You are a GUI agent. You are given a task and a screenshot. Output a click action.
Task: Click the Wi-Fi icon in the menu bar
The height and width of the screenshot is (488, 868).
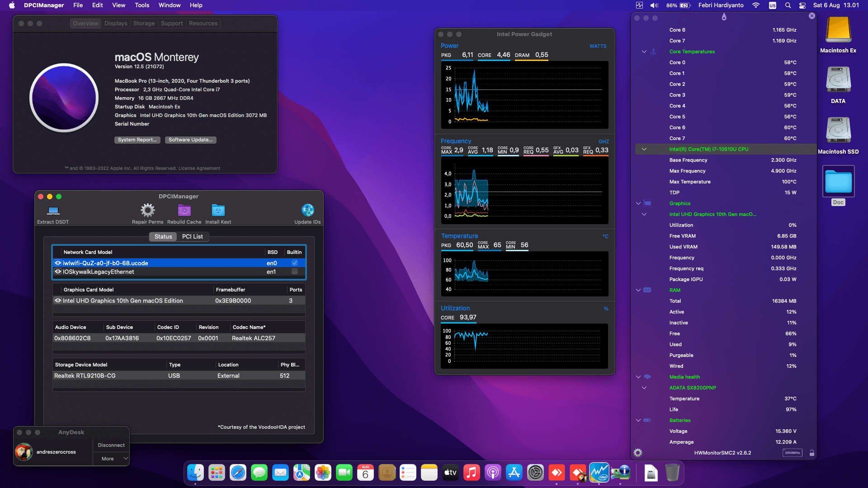coord(756,5)
